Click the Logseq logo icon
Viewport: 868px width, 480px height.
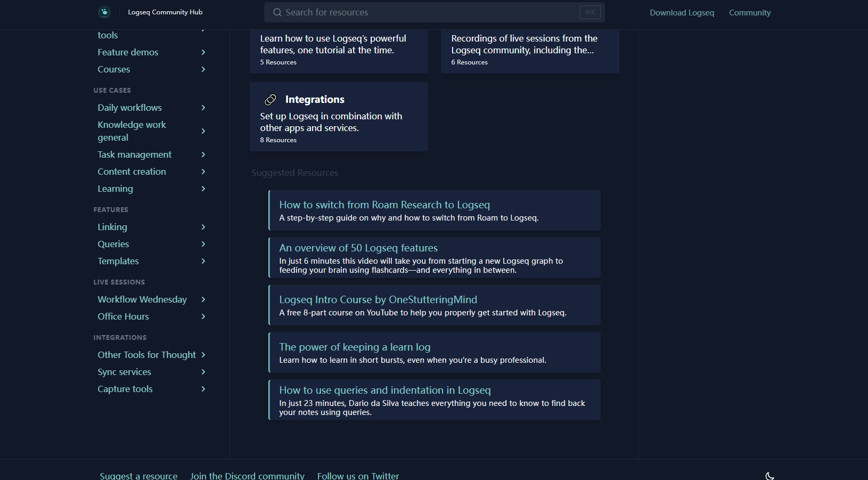tap(104, 12)
